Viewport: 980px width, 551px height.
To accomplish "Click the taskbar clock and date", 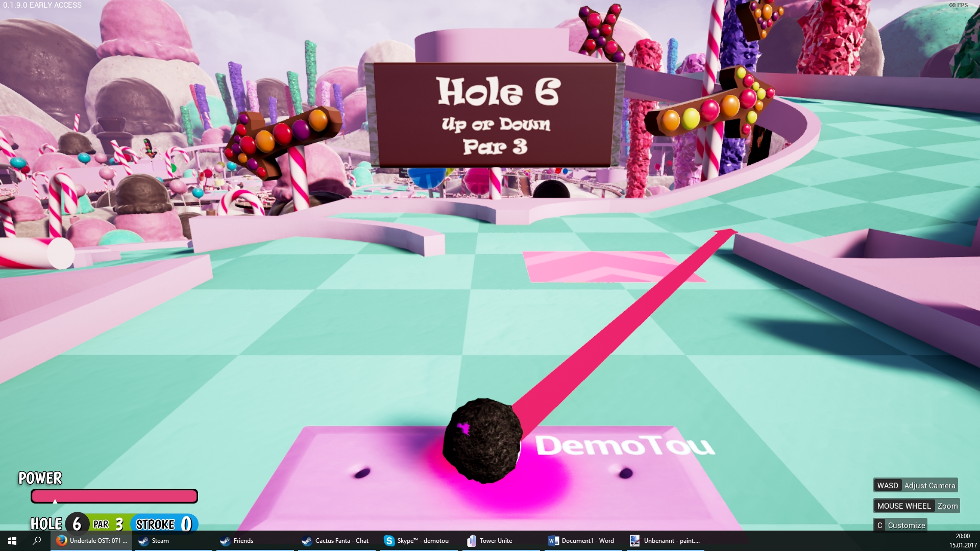I will [963, 541].
